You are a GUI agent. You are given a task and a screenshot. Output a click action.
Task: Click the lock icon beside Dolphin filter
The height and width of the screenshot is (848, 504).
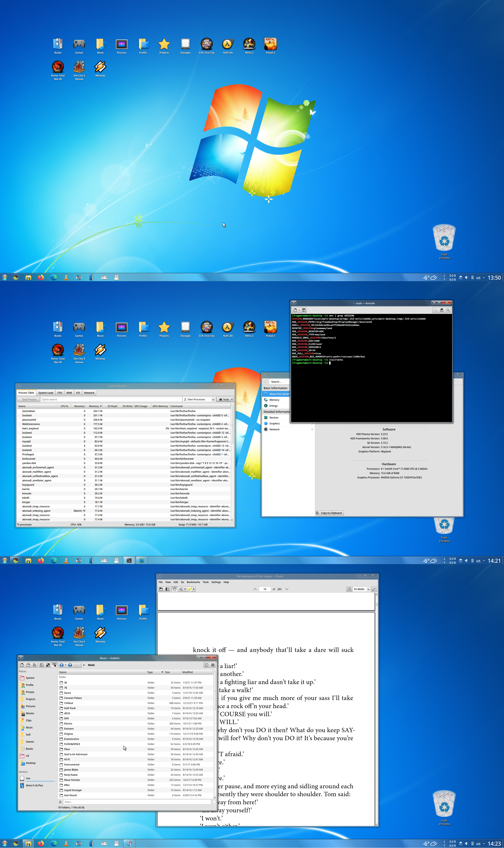click(60, 802)
